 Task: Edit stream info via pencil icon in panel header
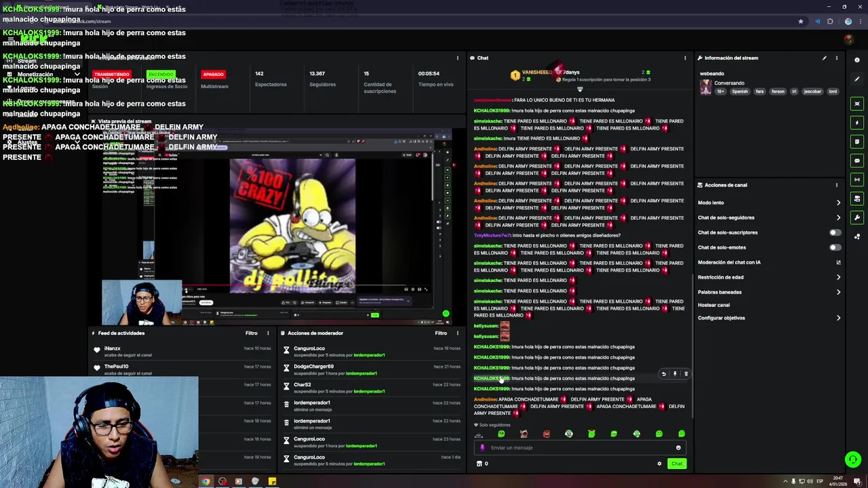click(825, 58)
